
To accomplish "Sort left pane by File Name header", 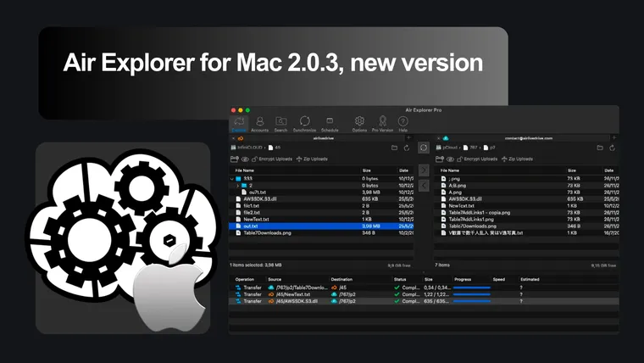I will pos(244,170).
